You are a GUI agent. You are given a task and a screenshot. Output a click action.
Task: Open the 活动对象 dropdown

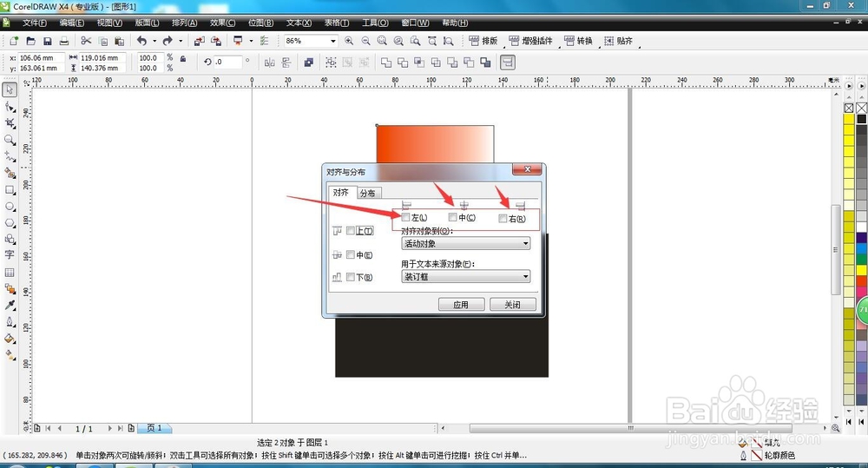[x=465, y=244]
